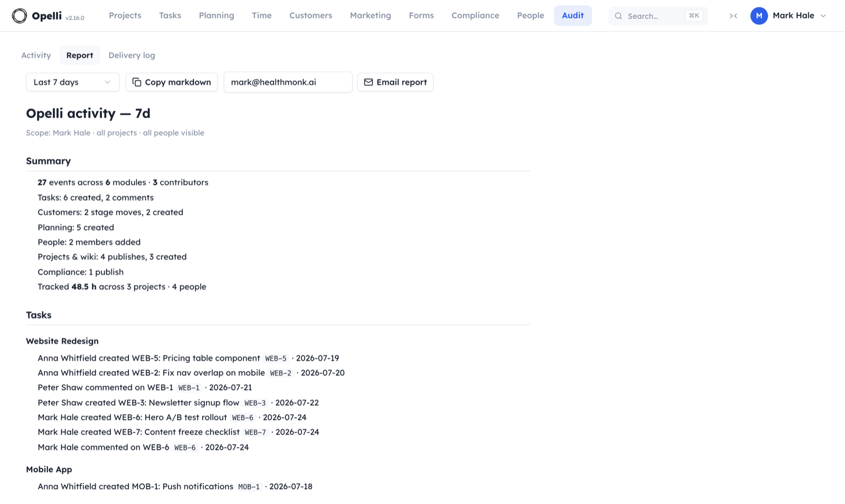Click Mark Hale created WEB-7 entry text
The height and width of the screenshot is (504, 845).
tap(138, 432)
